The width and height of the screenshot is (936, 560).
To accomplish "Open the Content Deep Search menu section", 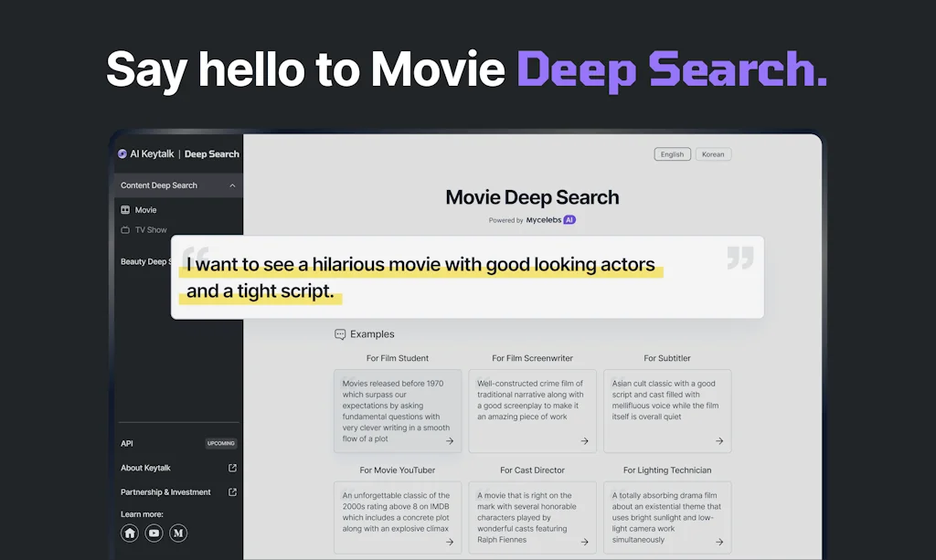I will tap(157, 185).
